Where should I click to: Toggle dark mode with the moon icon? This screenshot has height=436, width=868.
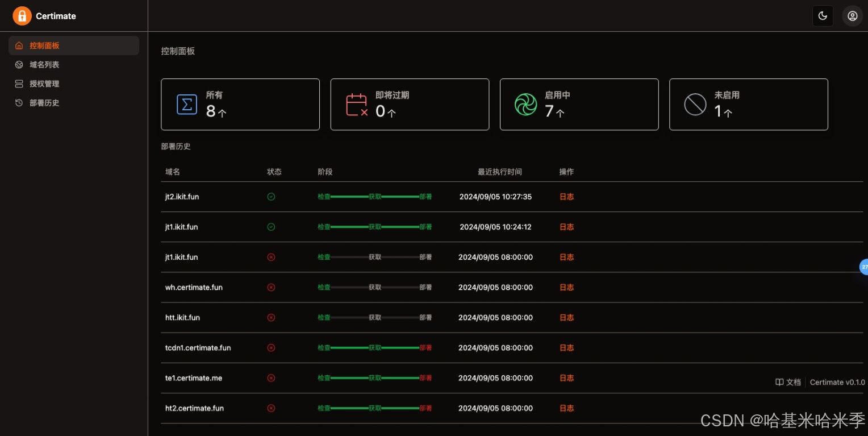(x=823, y=16)
